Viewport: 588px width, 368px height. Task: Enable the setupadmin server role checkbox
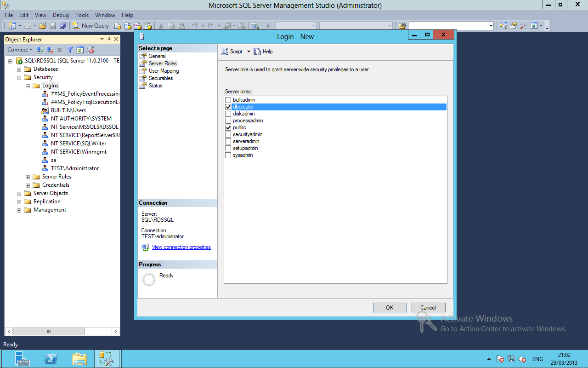pos(228,148)
